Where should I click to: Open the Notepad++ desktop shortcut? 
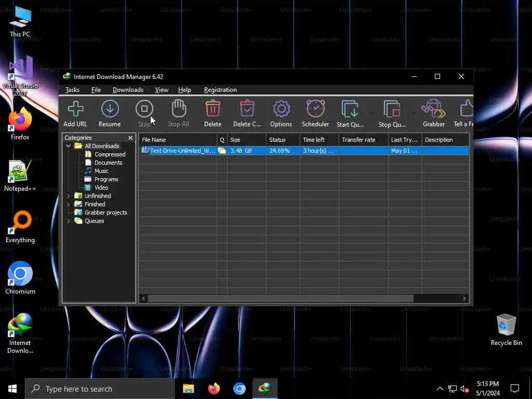pyautogui.click(x=20, y=176)
